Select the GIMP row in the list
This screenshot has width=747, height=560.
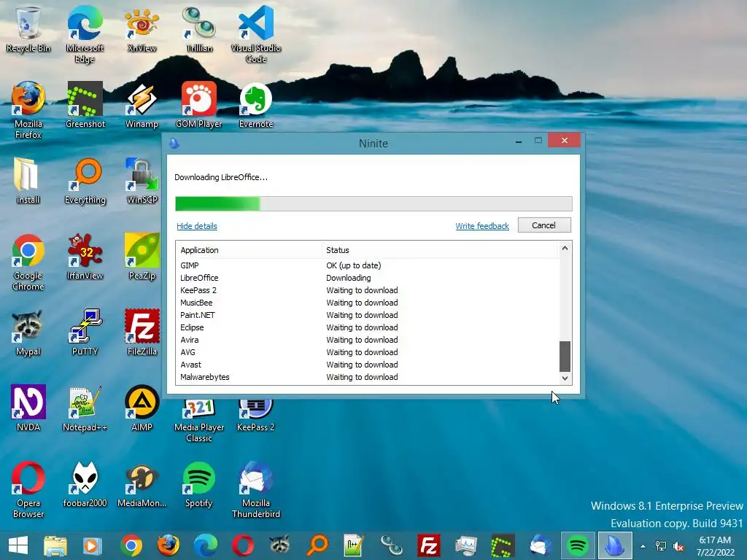368,265
